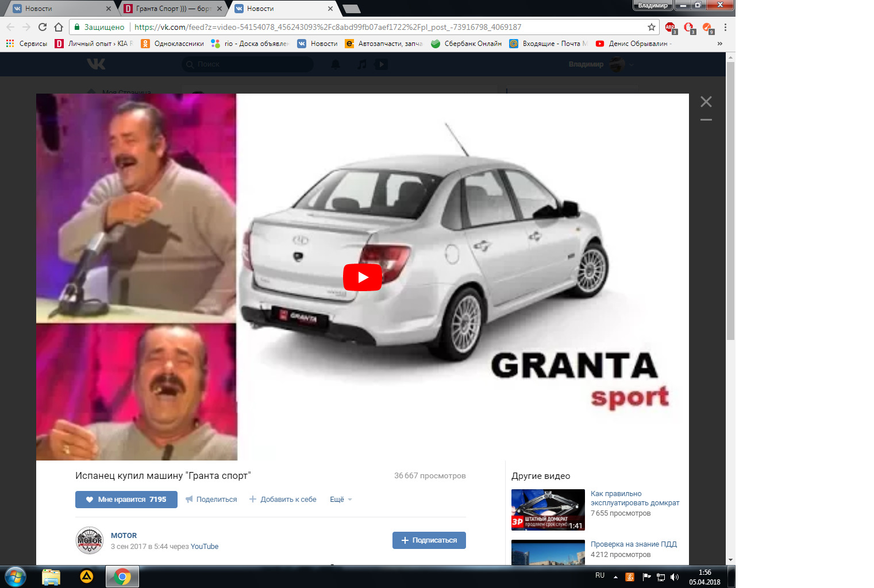Image resolution: width=874 pixels, height=588 pixels.
Task: Click the Chrome profile button Владимир
Action: coord(653,5)
